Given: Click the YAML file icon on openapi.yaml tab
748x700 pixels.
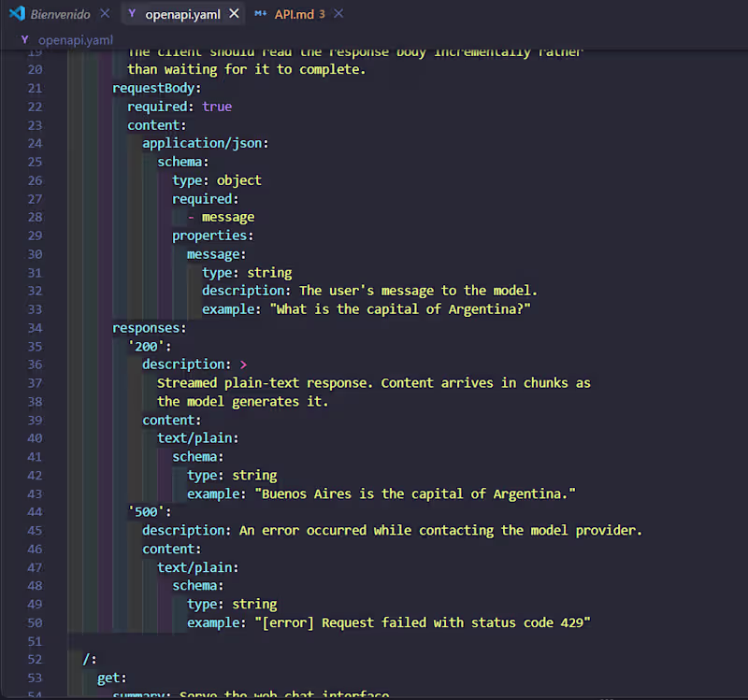Looking at the screenshot, I should 132,14.
